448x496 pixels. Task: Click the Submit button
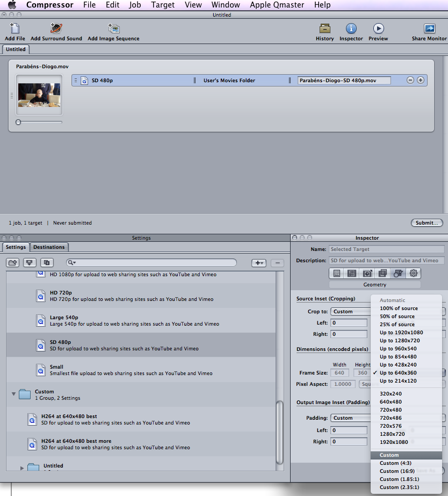427,222
